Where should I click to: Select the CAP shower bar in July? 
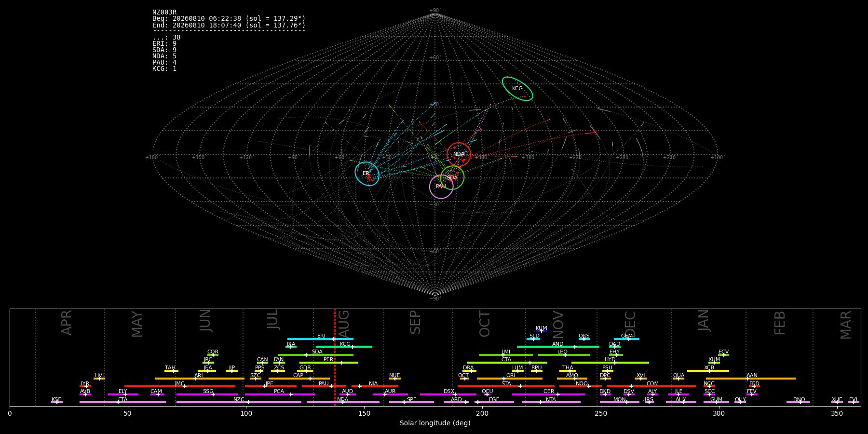click(299, 379)
